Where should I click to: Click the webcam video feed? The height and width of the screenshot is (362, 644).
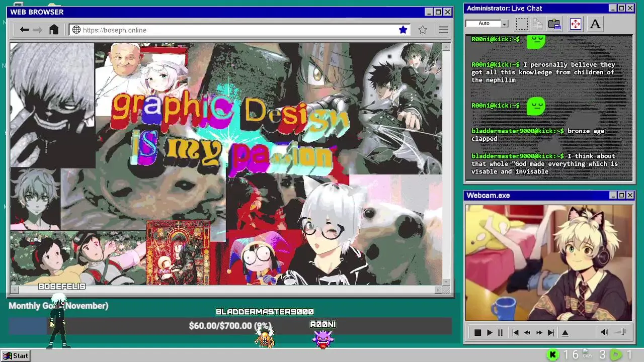(x=548, y=262)
